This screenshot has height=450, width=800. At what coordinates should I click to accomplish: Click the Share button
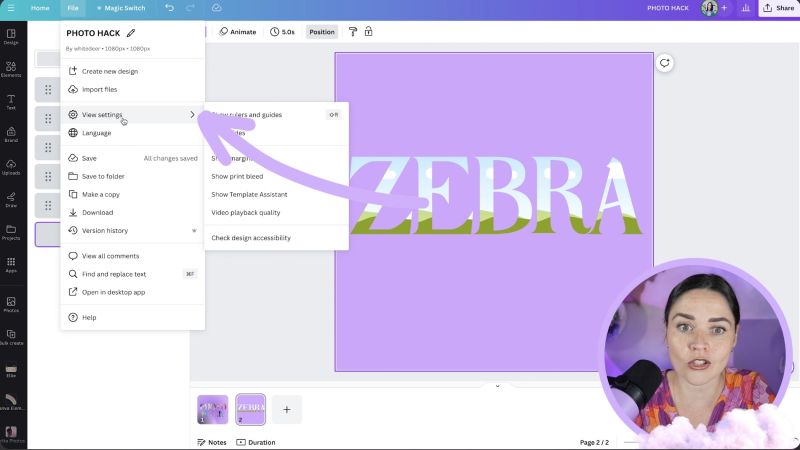[x=779, y=8]
